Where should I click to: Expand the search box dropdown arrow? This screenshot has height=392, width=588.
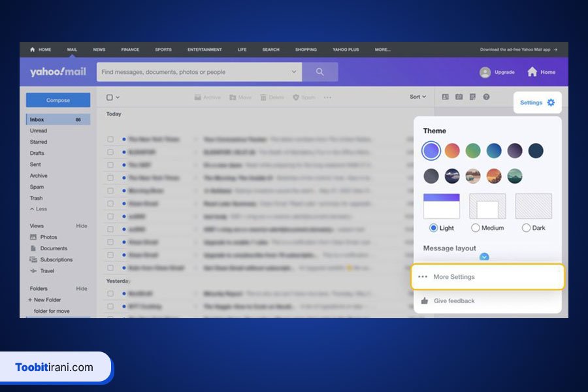pyautogui.click(x=294, y=72)
